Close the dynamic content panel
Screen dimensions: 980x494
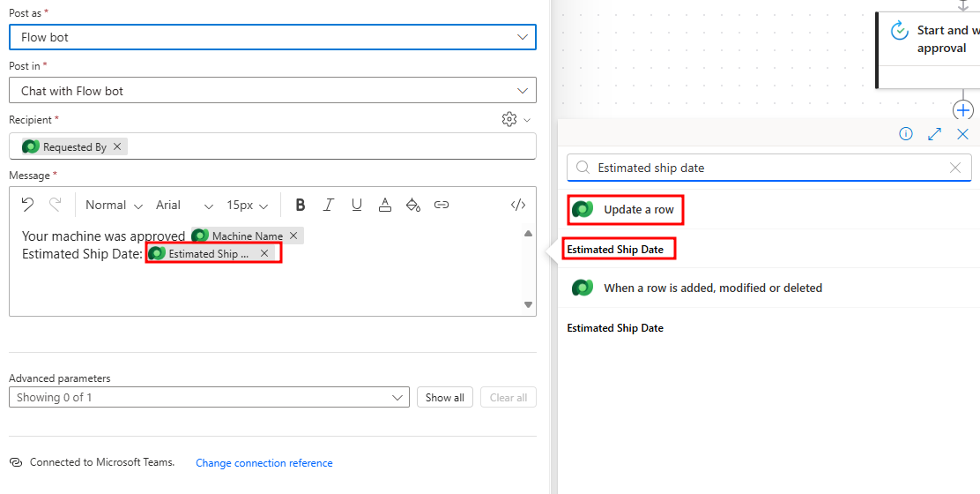[x=962, y=134]
